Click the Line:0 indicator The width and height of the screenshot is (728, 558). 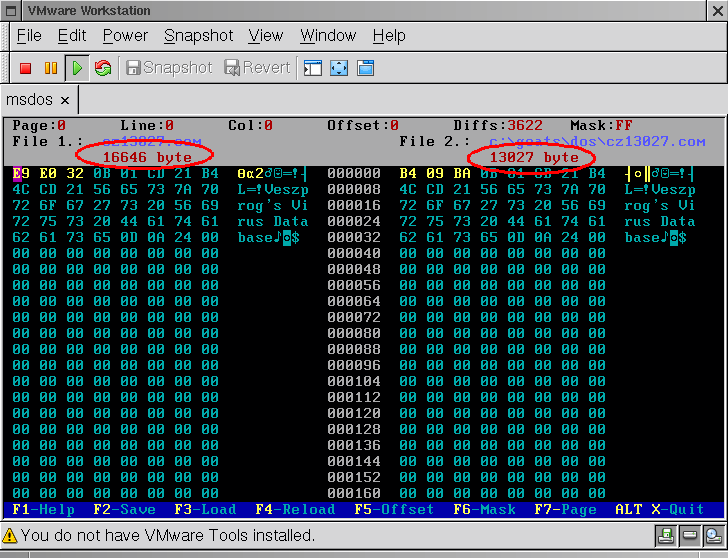coord(147,125)
